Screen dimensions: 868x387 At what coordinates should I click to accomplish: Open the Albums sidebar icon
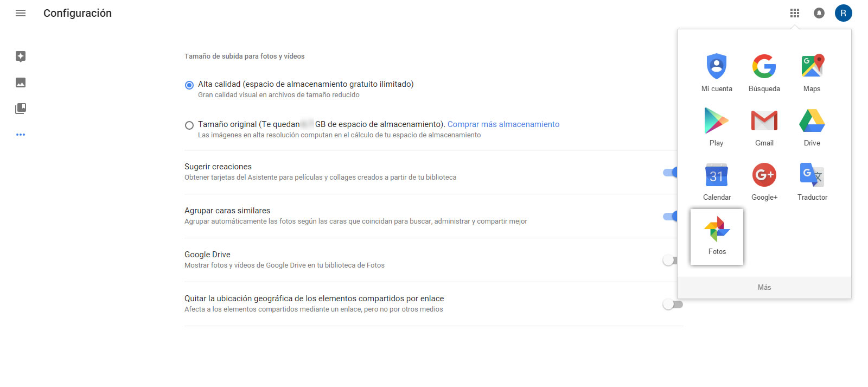21,109
